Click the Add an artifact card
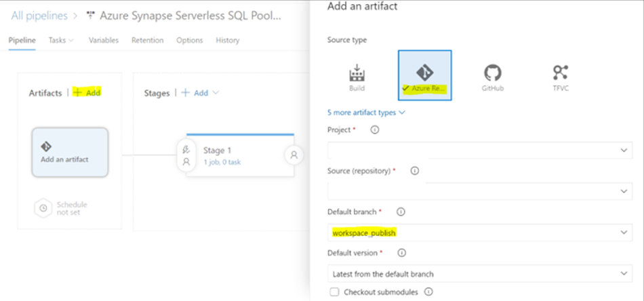This screenshot has width=644, height=301. 70,153
